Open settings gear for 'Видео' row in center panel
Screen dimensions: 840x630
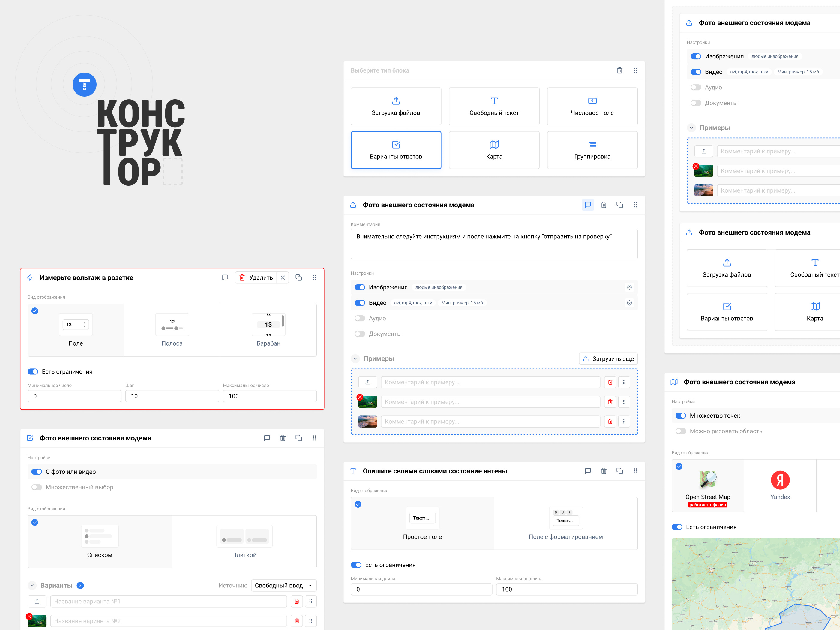tap(629, 303)
